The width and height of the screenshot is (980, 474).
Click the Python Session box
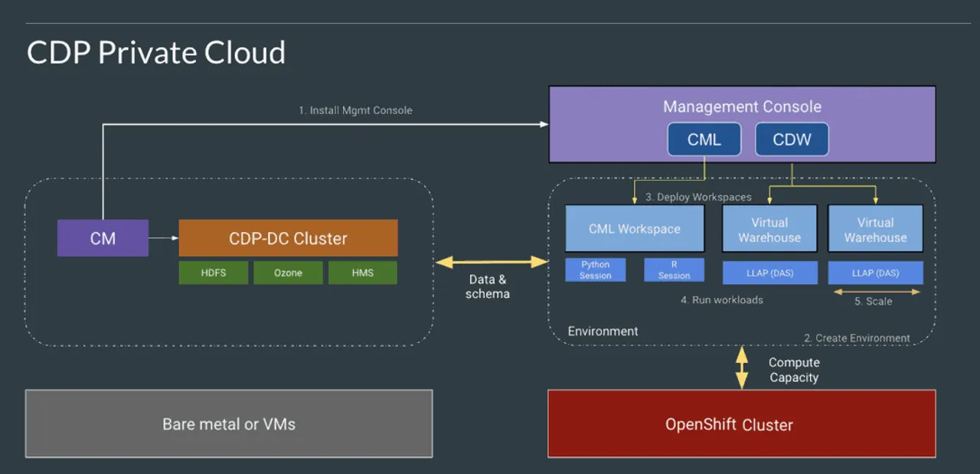click(x=595, y=270)
